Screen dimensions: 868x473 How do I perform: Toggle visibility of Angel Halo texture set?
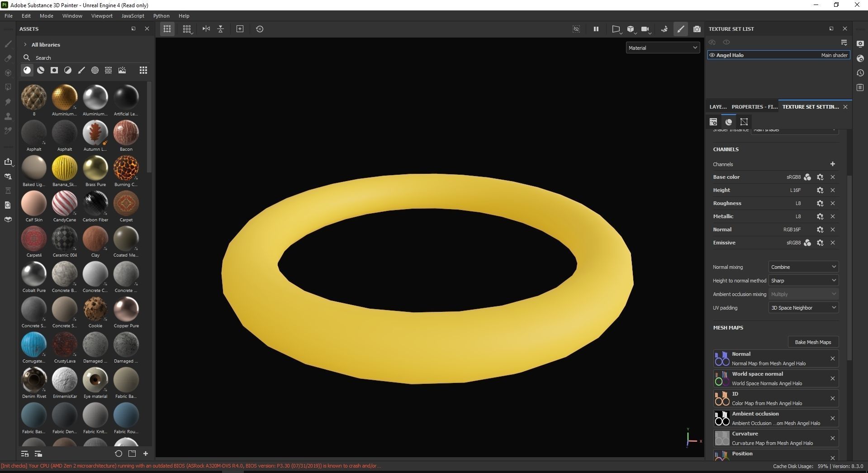point(712,55)
